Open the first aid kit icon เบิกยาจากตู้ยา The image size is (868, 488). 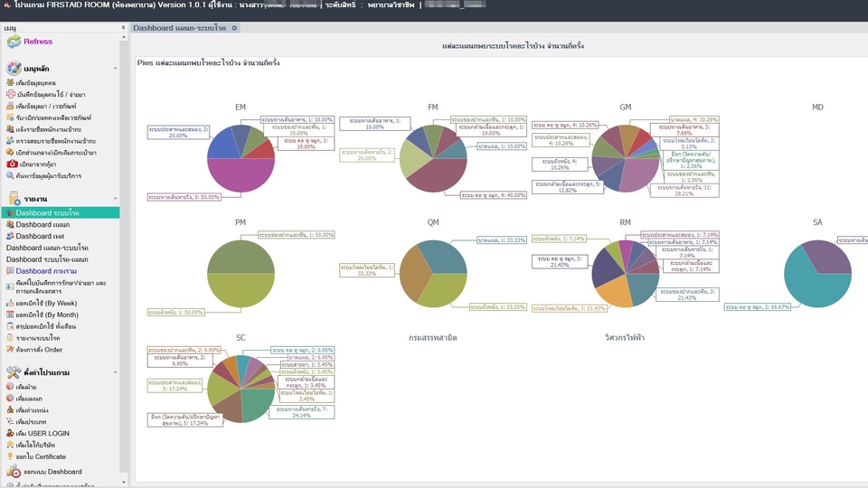[x=10, y=165]
